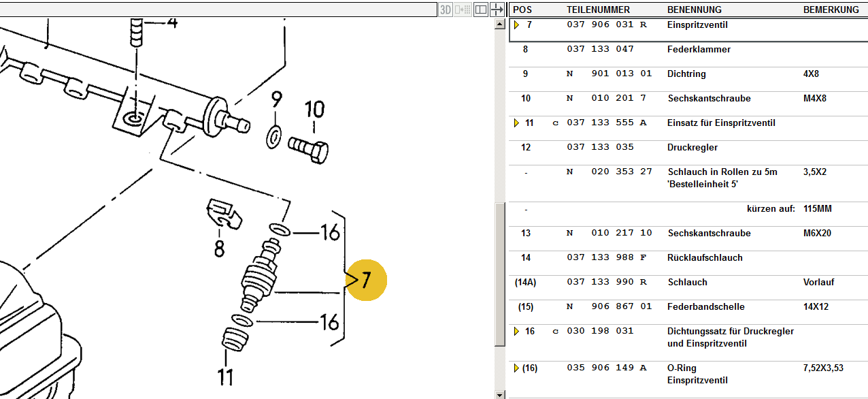Click the highlighted yellow 7 callout in diagram
The width and height of the screenshot is (868, 399).
click(366, 280)
